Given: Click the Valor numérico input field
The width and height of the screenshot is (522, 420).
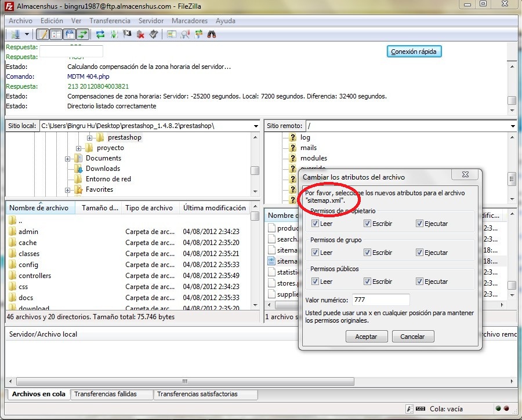Looking at the screenshot, I should (380, 300).
